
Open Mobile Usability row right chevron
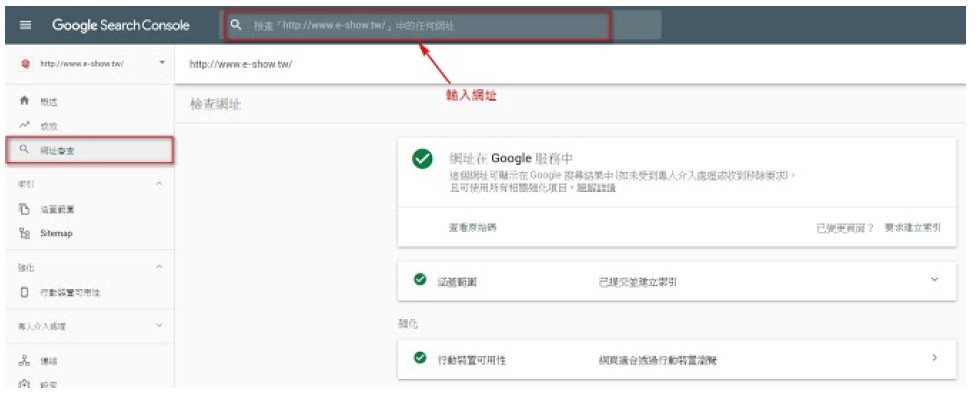(934, 358)
